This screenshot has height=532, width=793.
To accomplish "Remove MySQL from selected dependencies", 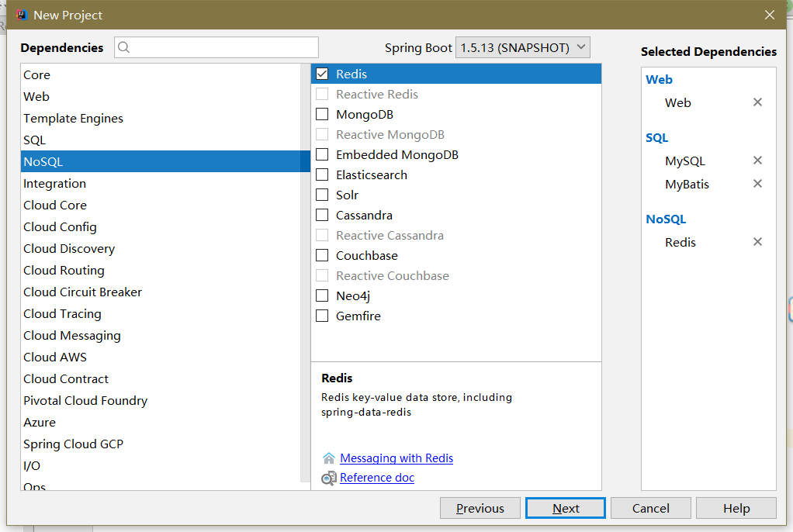I will pyautogui.click(x=757, y=161).
